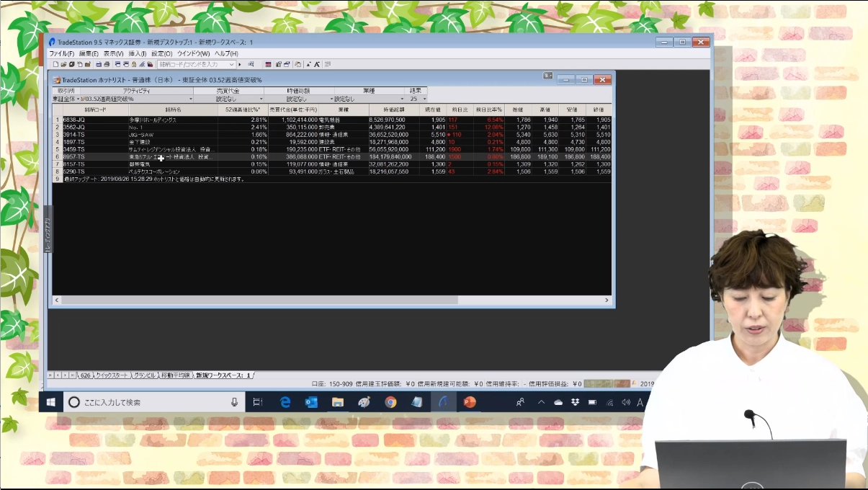Screen dimensions: 868x490
Task: Click the volume speaker tray icon
Action: pos(625,402)
